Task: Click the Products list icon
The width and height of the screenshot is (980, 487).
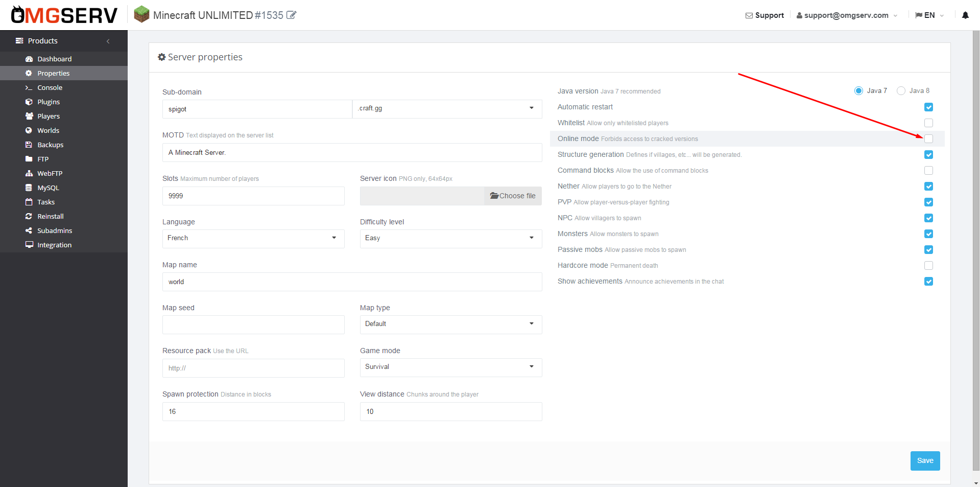Action: pos(19,40)
